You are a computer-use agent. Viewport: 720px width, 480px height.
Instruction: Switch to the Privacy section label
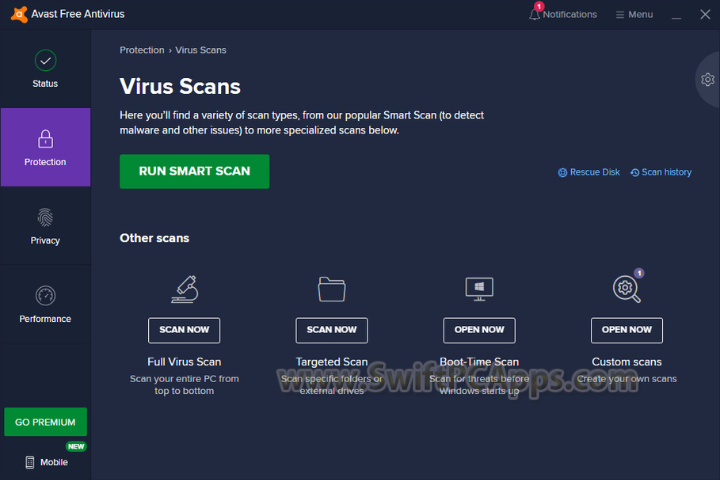tap(45, 241)
